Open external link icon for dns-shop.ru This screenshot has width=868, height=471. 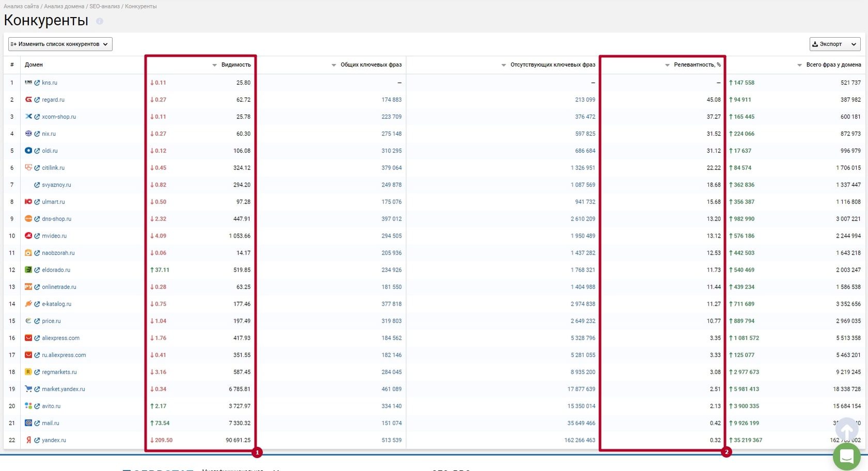point(37,219)
